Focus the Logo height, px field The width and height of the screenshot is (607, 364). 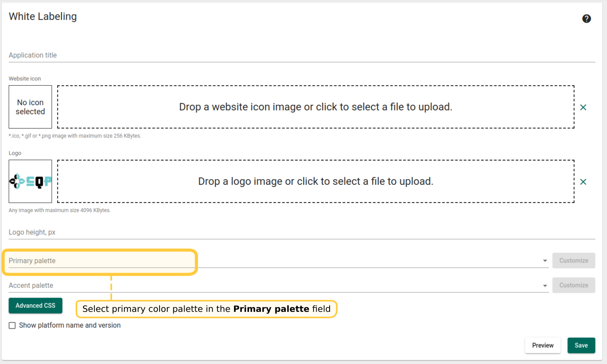pyautogui.click(x=302, y=232)
